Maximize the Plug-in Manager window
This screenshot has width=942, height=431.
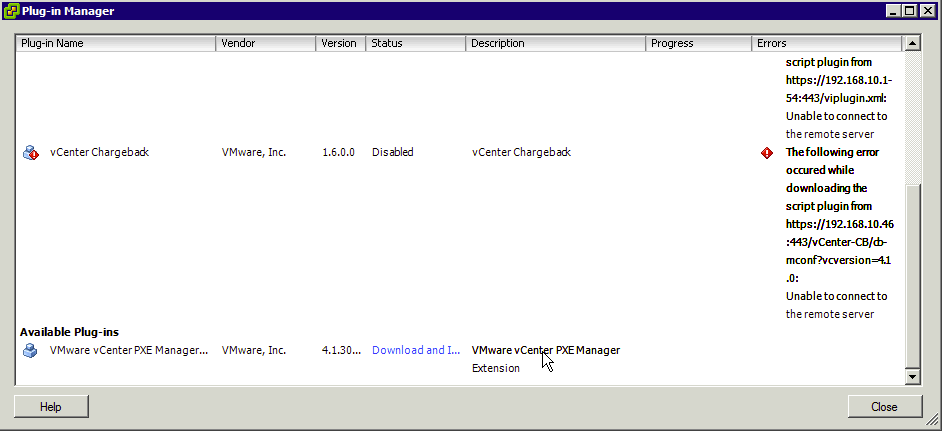coord(910,11)
